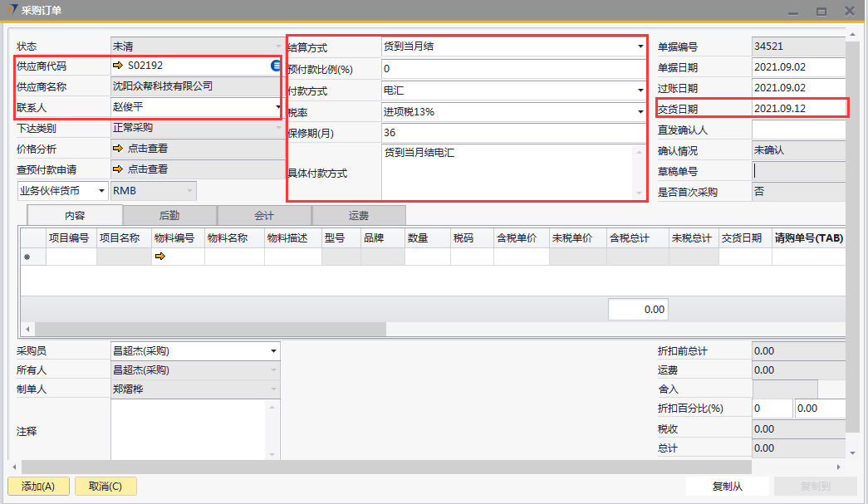Click the orange arrow in the 查预付款申请 row

point(117,169)
